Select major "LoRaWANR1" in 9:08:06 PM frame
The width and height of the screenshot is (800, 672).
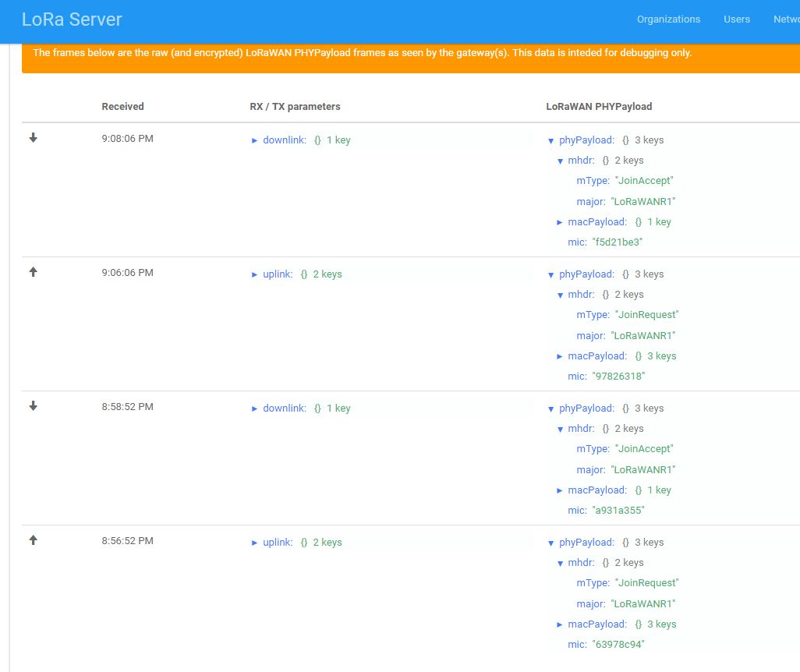(x=642, y=202)
